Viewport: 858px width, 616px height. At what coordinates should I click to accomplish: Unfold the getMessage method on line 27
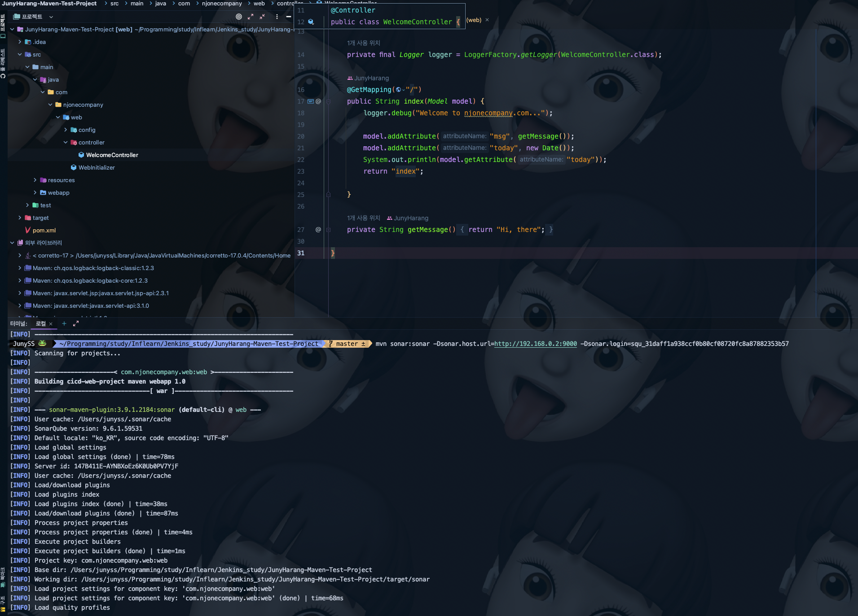328,230
